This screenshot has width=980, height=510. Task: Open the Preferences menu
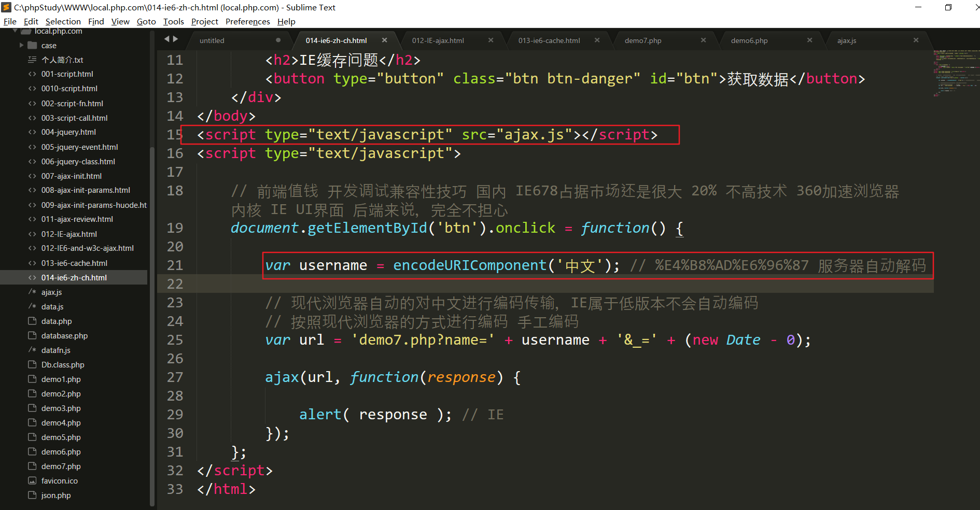tap(247, 21)
